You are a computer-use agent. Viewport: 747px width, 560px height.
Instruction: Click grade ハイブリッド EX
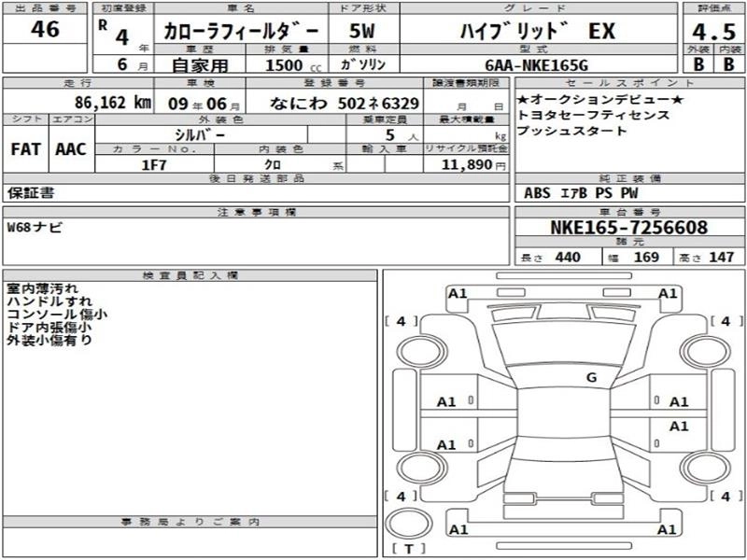click(538, 32)
